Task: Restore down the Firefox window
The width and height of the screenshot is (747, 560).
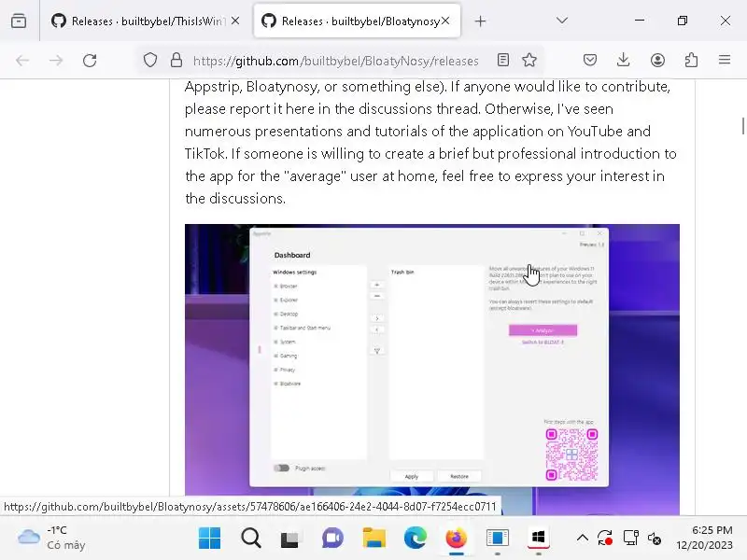Action: pyautogui.click(x=683, y=21)
